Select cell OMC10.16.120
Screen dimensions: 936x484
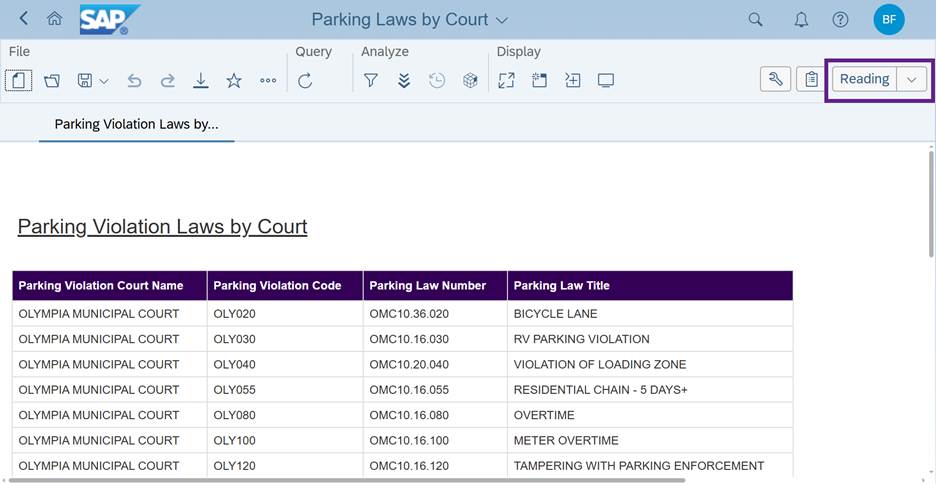[x=435, y=465]
